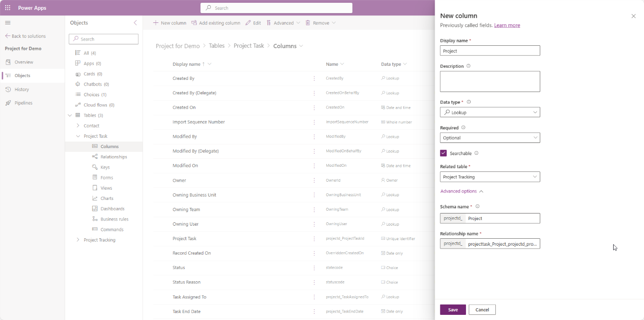
Task: Open more options for Owning Team row
Action: click(x=314, y=209)
